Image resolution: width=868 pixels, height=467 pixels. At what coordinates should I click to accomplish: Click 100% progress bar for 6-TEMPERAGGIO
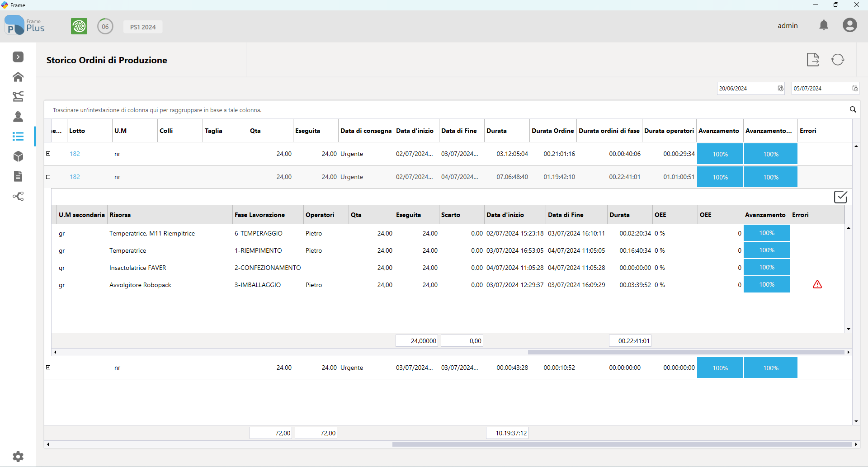click(767, 233)
